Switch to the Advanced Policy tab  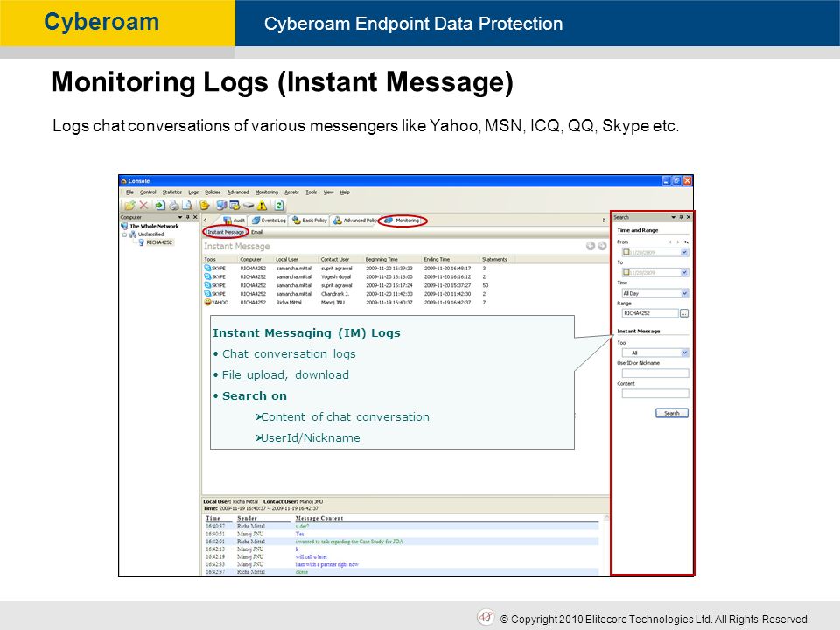point(355,220)
